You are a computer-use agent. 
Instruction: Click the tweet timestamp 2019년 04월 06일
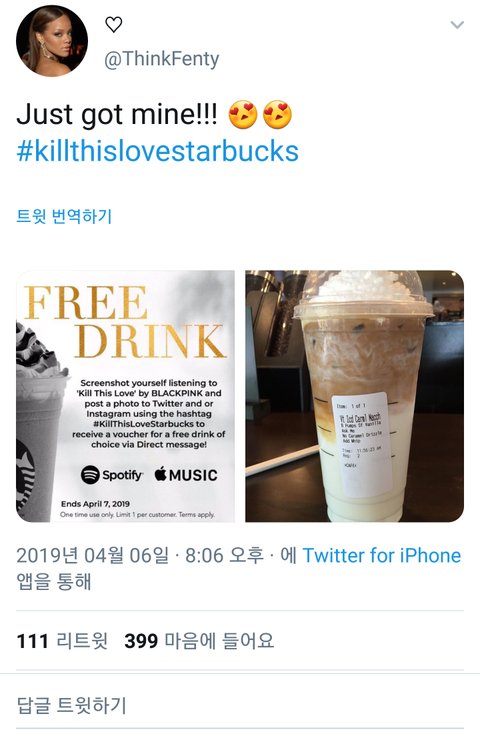[92, 556]
